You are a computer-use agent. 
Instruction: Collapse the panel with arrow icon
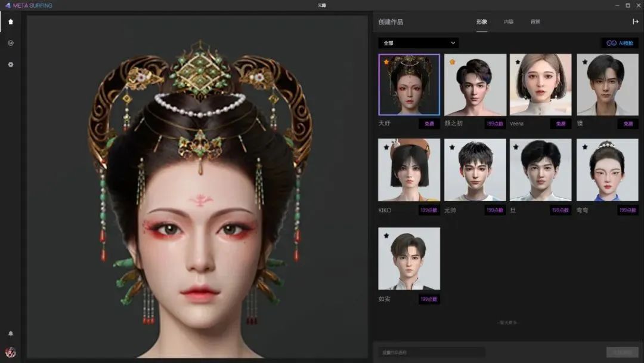pyautogui.click(x=636, y=21)
